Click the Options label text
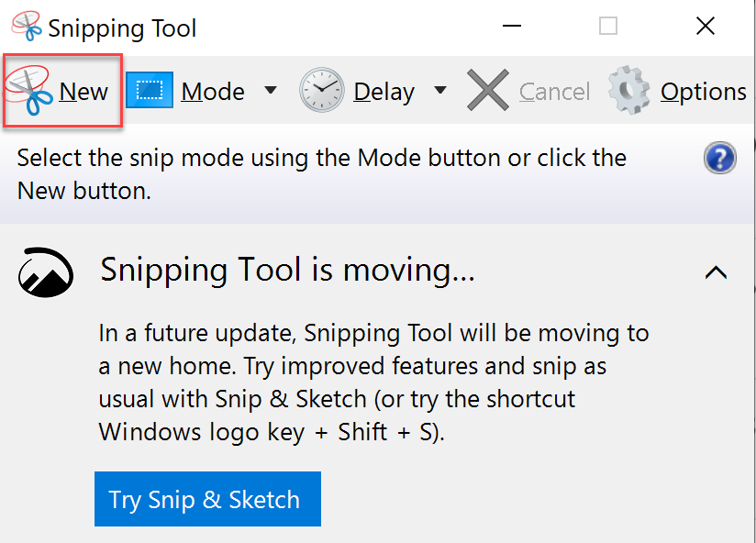Viewport: 756px width, 543px height. [704, 92]
